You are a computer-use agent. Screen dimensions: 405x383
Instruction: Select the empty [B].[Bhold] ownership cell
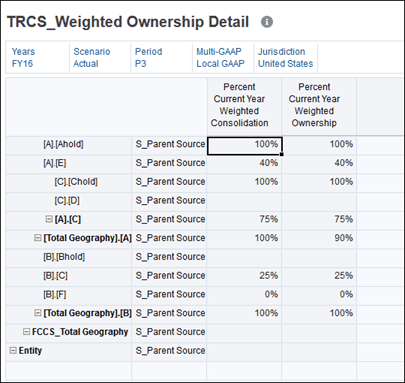click(319, 258)
